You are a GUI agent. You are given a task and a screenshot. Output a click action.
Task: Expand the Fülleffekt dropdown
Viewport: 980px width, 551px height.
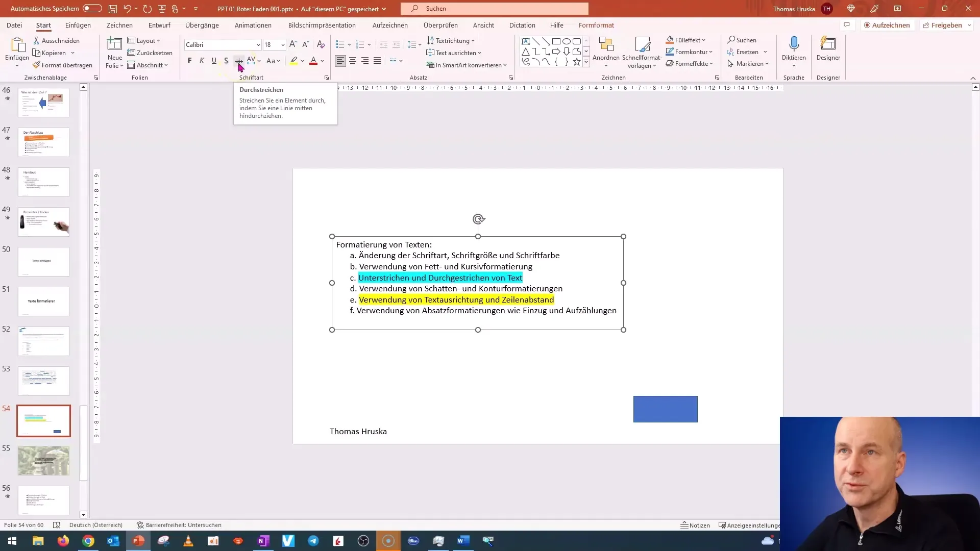pos(703,40)
